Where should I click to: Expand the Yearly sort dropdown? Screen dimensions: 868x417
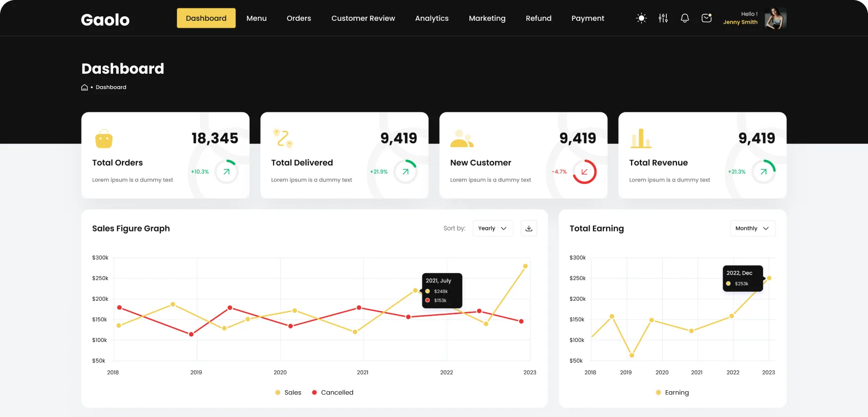[x=493, y=229]
